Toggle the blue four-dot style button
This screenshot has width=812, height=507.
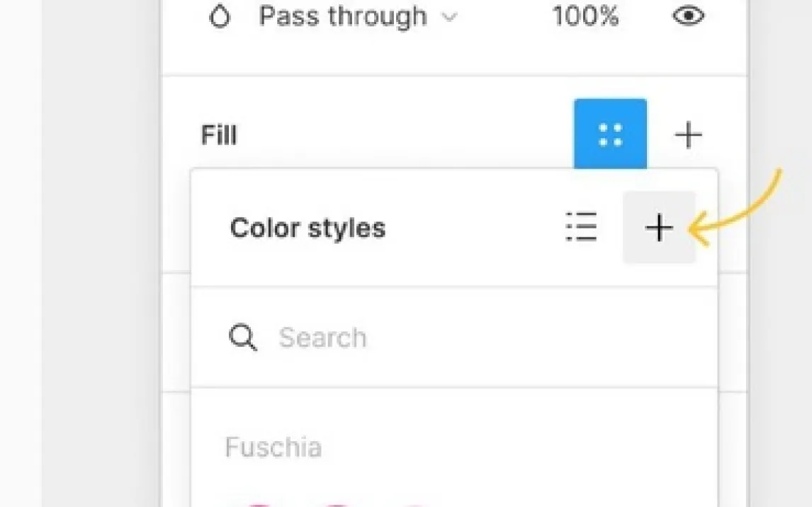tap(610, 135)
